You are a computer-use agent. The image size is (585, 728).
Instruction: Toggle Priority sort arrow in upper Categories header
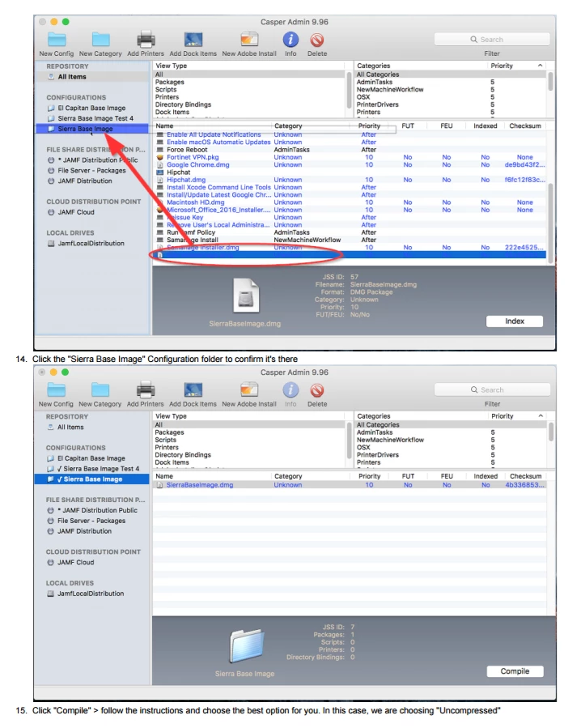(540, 66)
